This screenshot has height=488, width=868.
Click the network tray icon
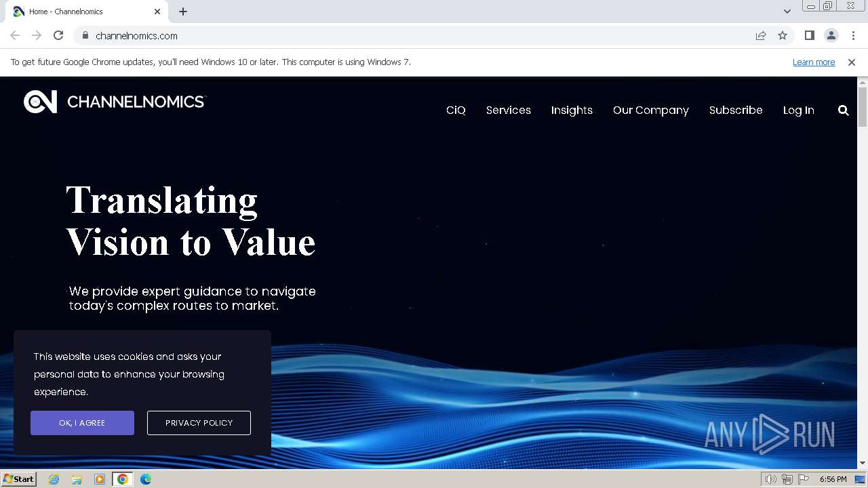787,479
